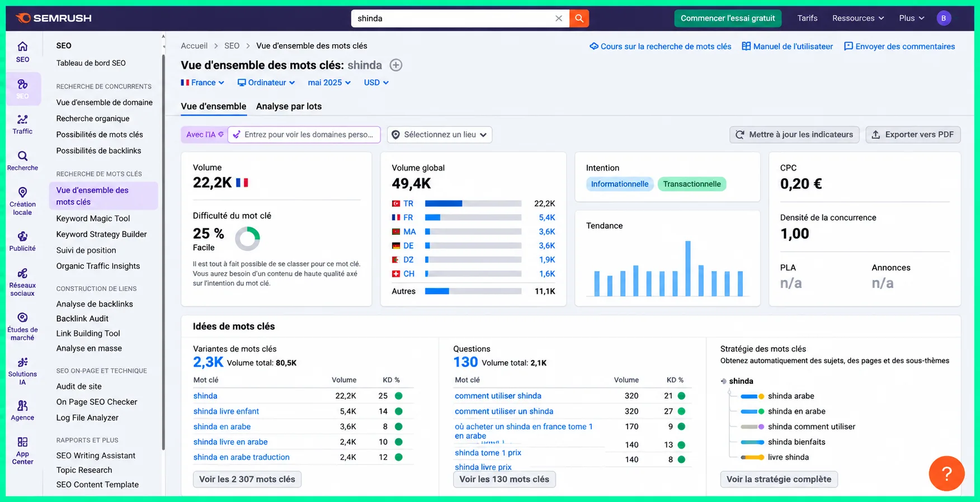Select Keyword Strategy Builder in sidebar
The width and height of the screenshot is (980, 502).
[101, 234]
